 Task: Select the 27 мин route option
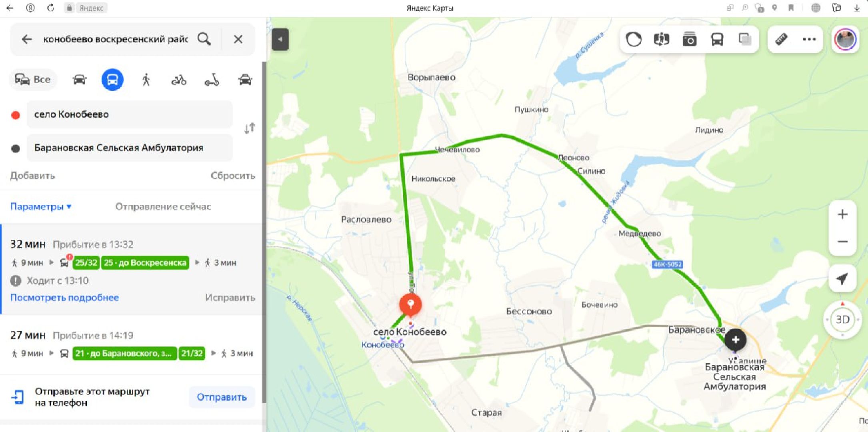click(131, 345)
